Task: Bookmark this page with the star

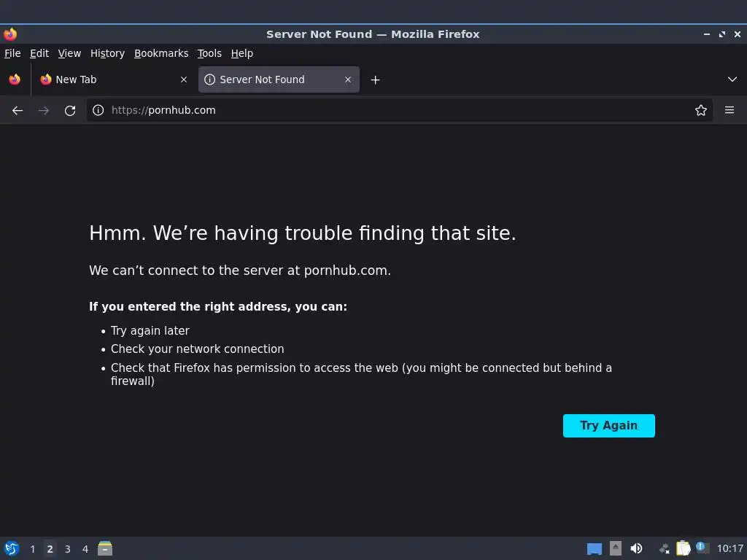Action: pyautogui.click(x=701, y=111)
